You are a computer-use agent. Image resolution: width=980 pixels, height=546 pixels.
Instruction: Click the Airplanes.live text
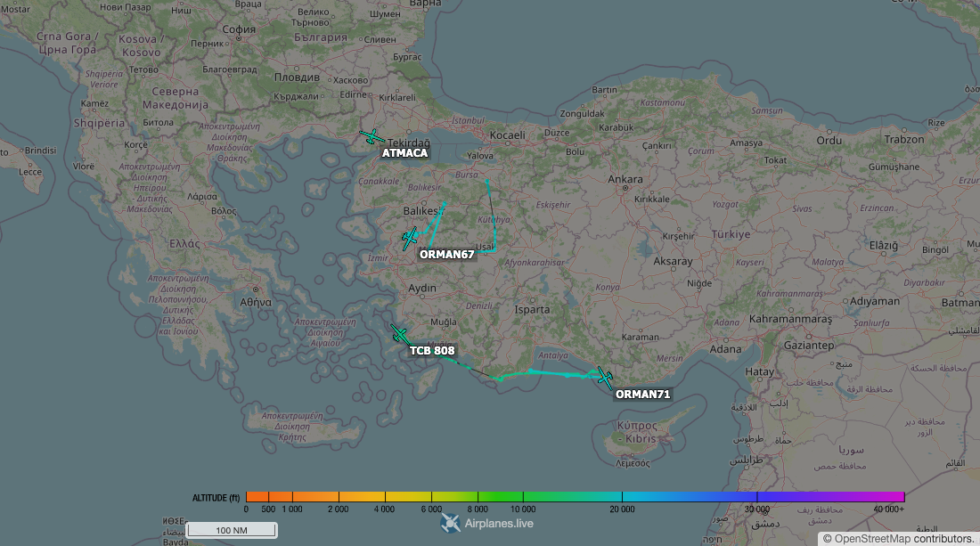[499, 524]
